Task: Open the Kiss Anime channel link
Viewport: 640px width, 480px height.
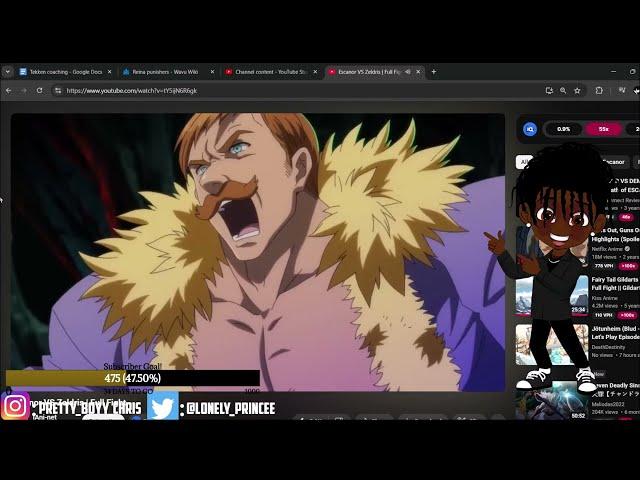Action: tap(604, 298)
